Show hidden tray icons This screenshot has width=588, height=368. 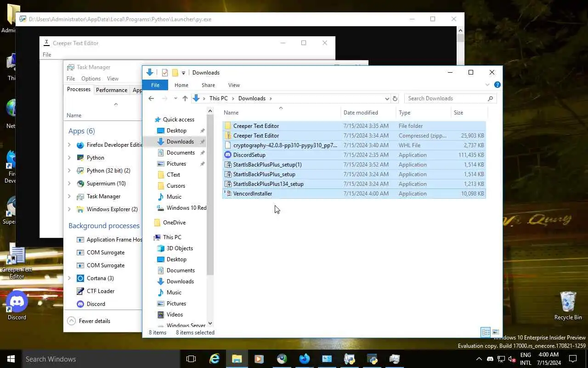tap(479, 359)
